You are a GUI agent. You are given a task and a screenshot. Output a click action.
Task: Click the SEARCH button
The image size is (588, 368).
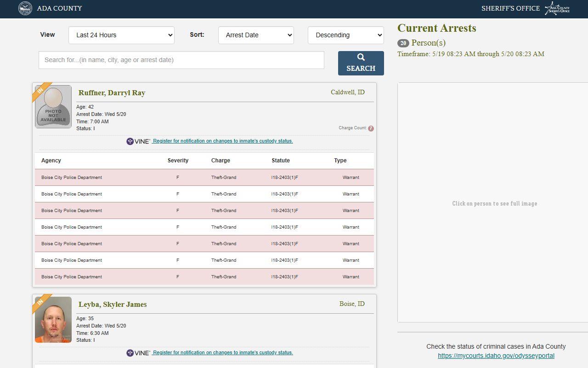click(x=361, y=63)
